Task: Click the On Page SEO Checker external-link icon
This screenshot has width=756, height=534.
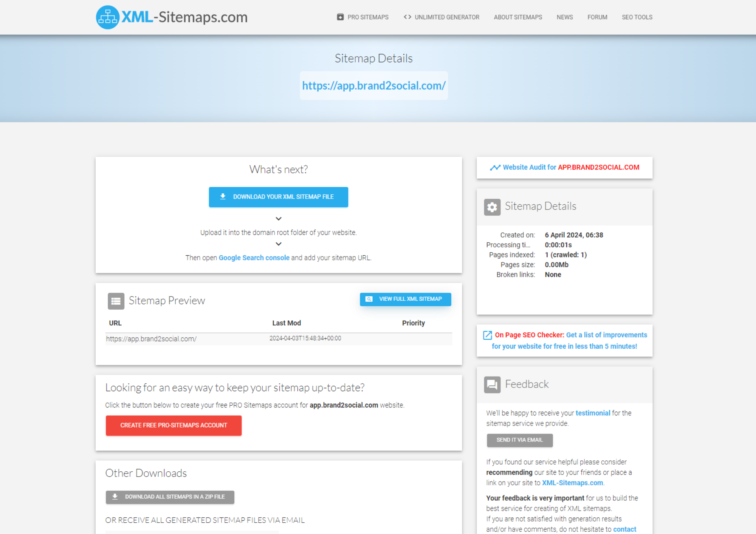Action: [487, 335]
